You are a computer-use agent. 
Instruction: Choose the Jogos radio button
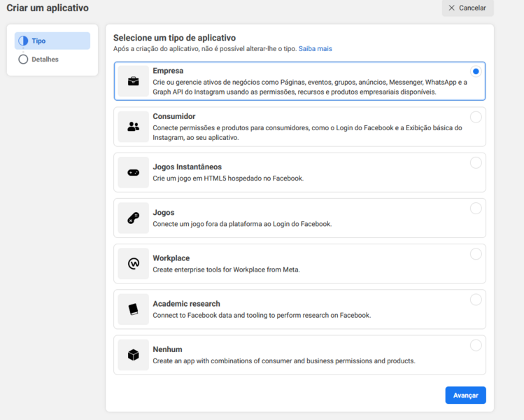pos(476,209)
